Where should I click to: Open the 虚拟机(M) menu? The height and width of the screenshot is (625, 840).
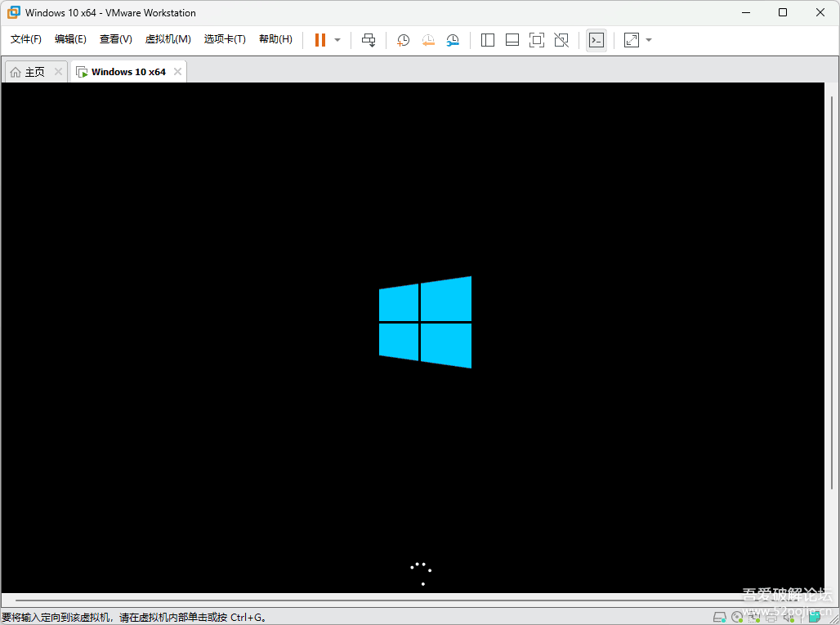[x=168, y=38]
